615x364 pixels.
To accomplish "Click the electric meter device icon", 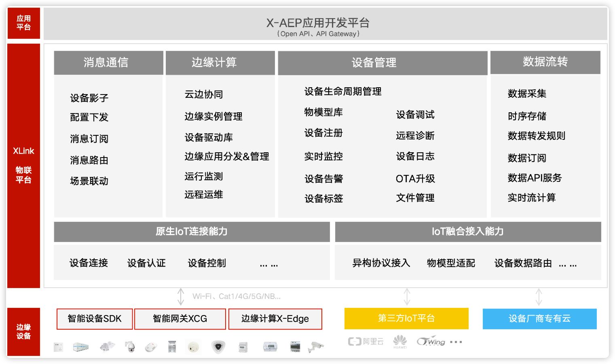I will coord(270,347).
